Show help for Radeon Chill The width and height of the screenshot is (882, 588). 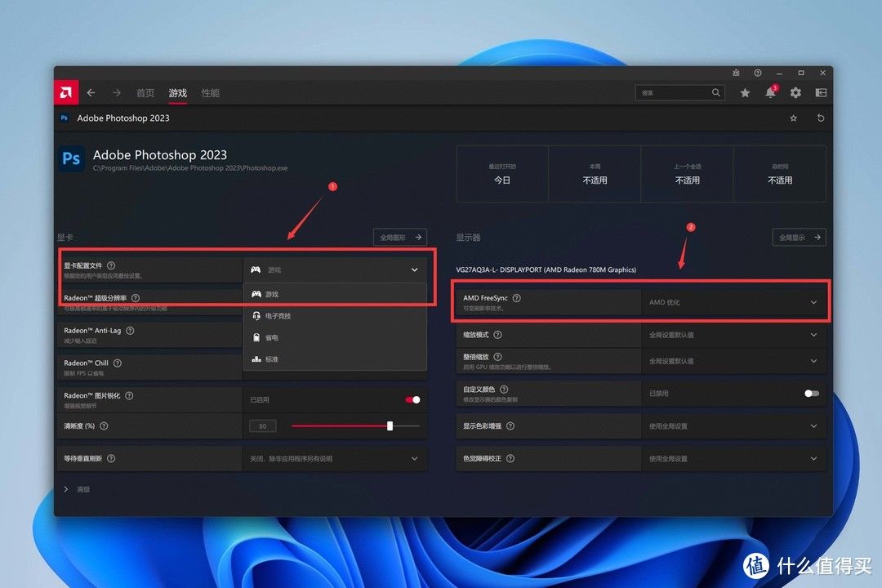tap(118, 363)
